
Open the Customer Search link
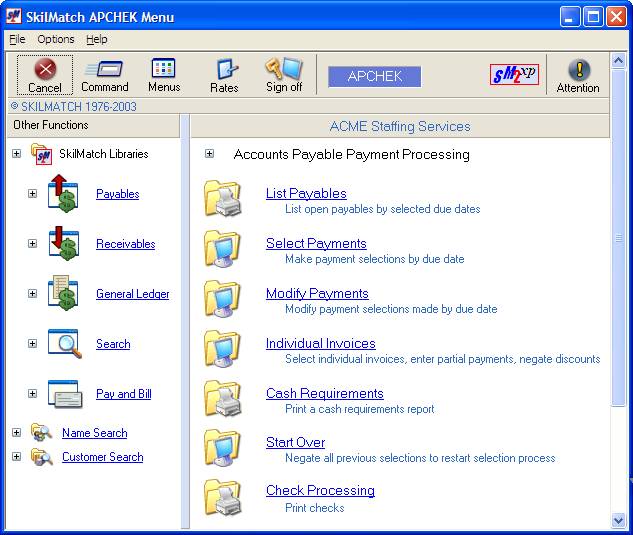pyautogui.click(x=103, y=457)
